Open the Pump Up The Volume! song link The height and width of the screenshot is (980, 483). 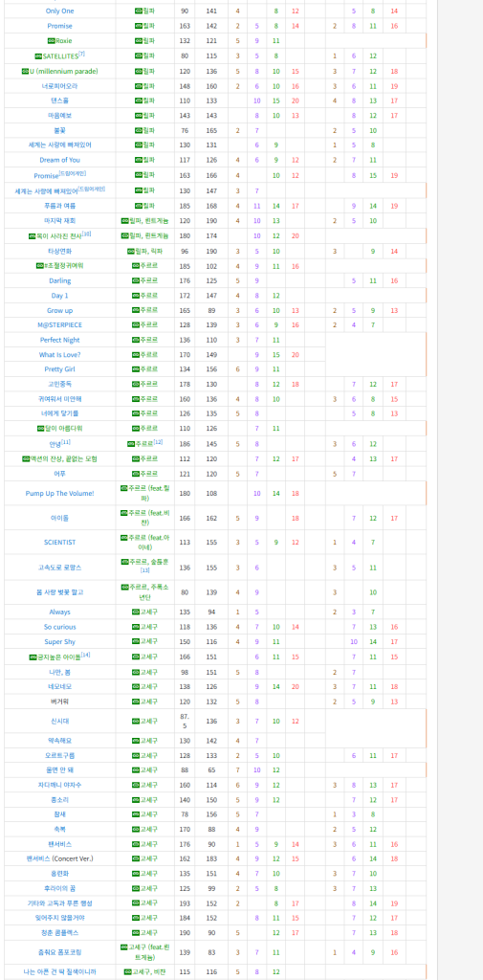point(60,493)
